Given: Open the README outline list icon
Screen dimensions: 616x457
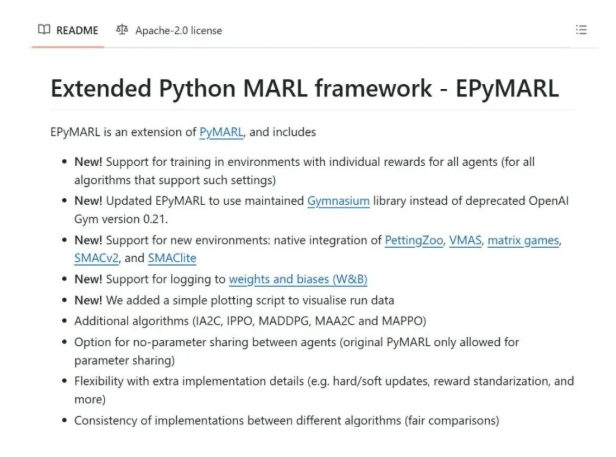Looking at the screenshot, I should tap(581, 30).
